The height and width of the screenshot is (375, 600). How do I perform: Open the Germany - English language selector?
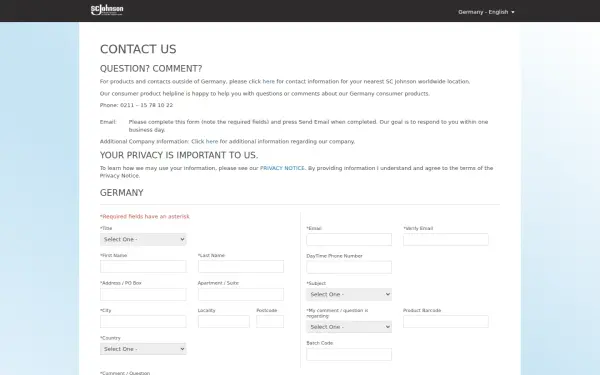pyautogui.click(x=486, y=12)
